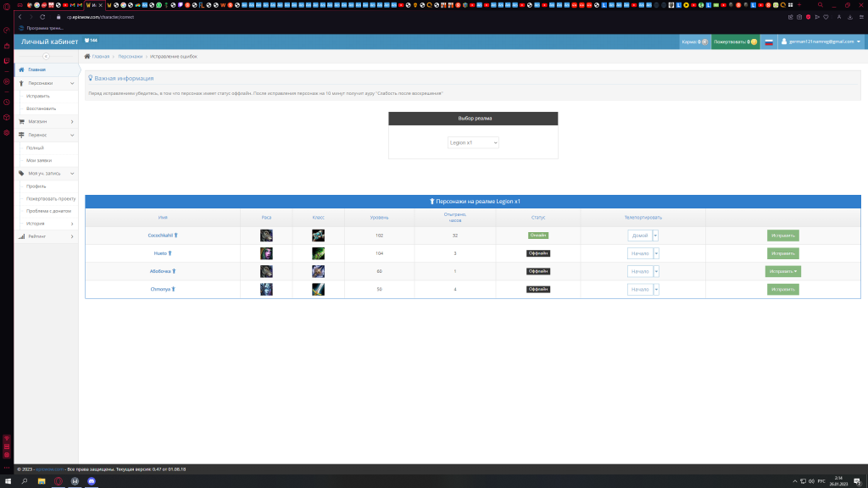The image size is (868, 488).
Task: Expand the Рейтинг sidebar section
Action: [47, 236]
